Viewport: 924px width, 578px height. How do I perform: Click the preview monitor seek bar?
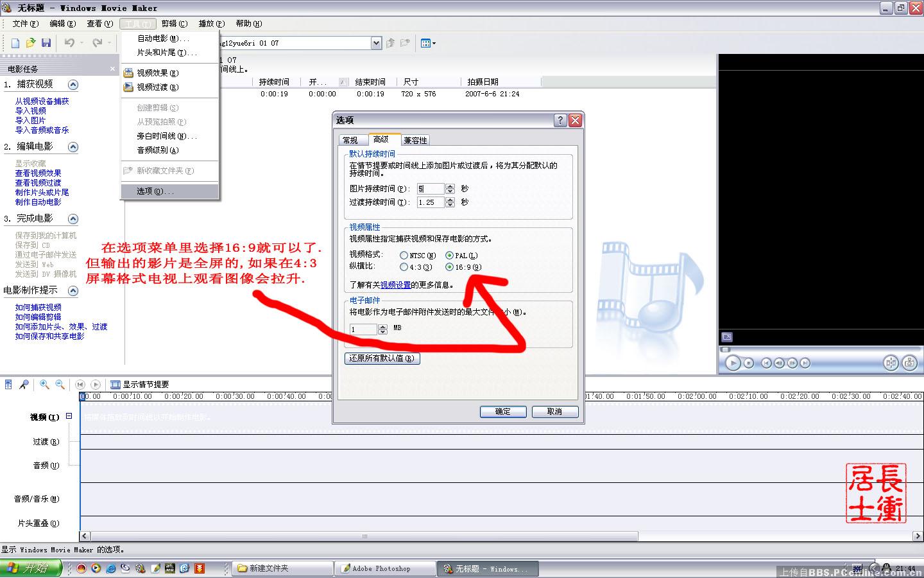tap(819, 349)
